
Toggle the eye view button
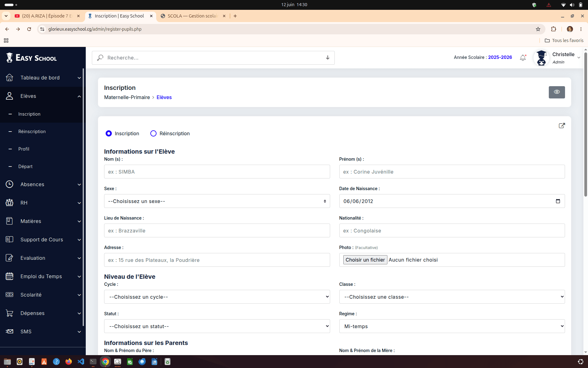click(557, 92)
